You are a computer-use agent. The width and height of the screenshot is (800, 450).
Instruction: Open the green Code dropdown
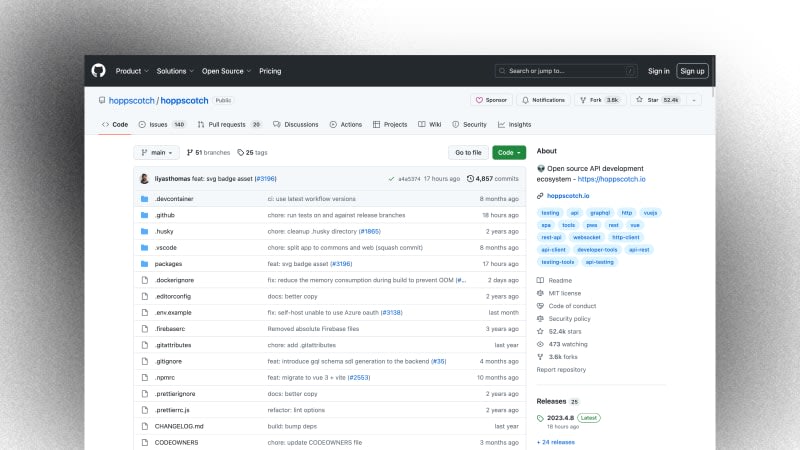coord(509,153)
